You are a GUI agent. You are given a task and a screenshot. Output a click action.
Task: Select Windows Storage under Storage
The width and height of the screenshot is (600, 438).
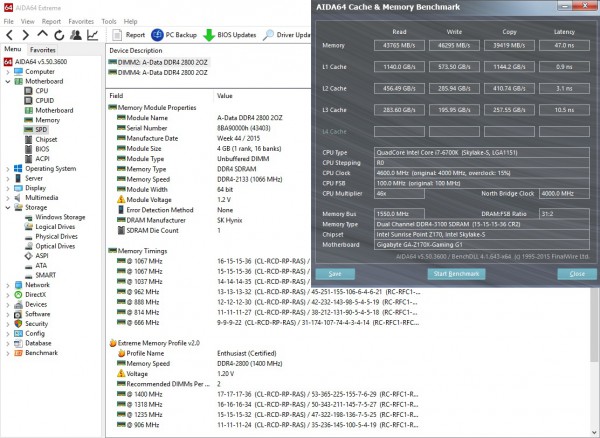coord(55,217)
